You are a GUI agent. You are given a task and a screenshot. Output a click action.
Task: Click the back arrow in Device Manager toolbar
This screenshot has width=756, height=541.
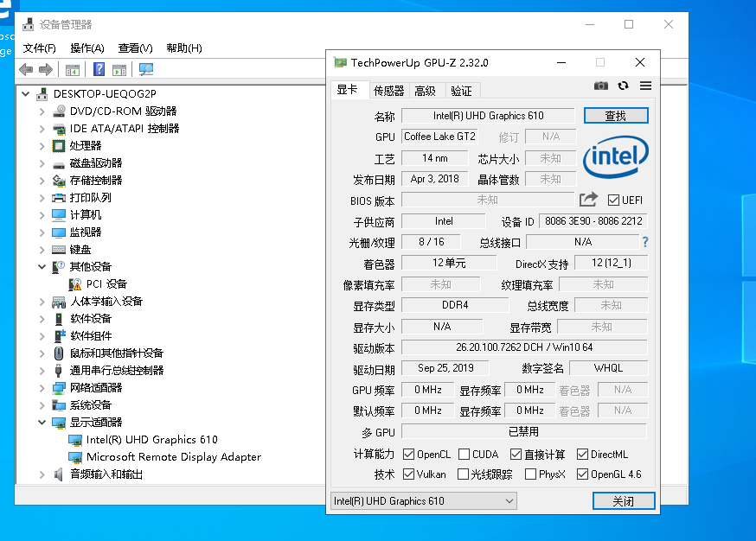[26, 70]
